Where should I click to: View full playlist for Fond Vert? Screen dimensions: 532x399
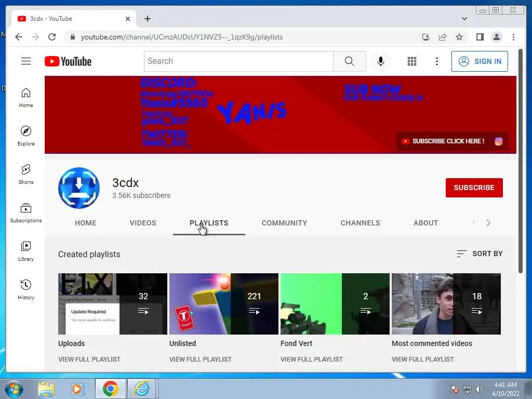pyautogui.click(x=312, y=359)
